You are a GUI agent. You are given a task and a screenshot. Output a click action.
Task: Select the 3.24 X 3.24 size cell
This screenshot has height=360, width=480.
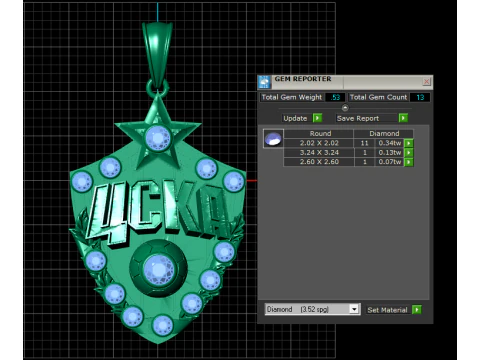(x=319, y=152)
